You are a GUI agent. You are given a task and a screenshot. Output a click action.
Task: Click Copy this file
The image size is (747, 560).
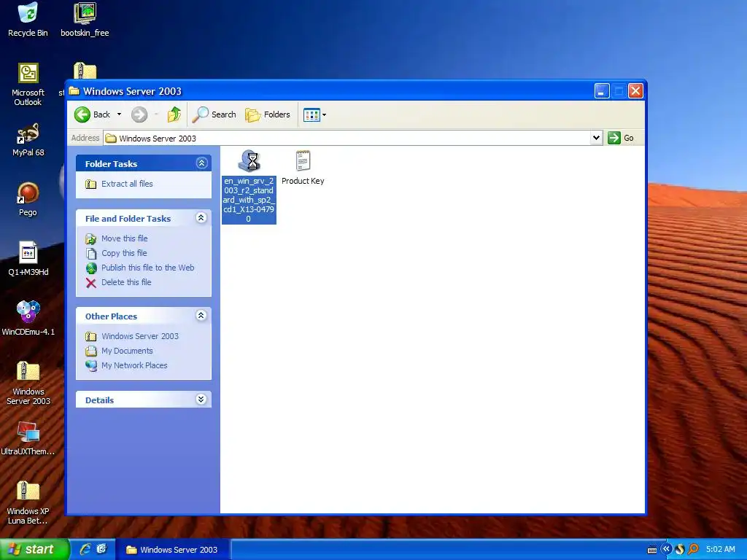pos(123,253)
